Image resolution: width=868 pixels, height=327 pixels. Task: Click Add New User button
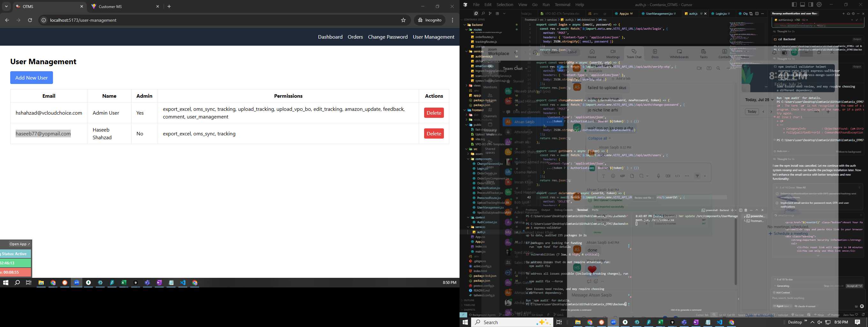[31, 78]
